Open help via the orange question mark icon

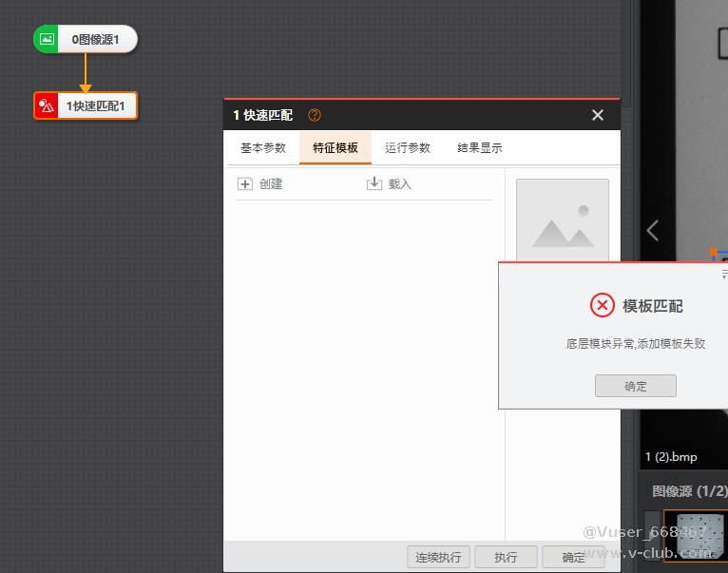point(315,115)
